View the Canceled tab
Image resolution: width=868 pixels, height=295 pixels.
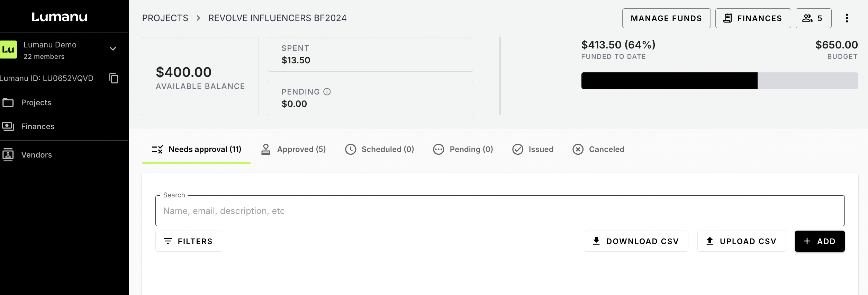pos(598,149)
